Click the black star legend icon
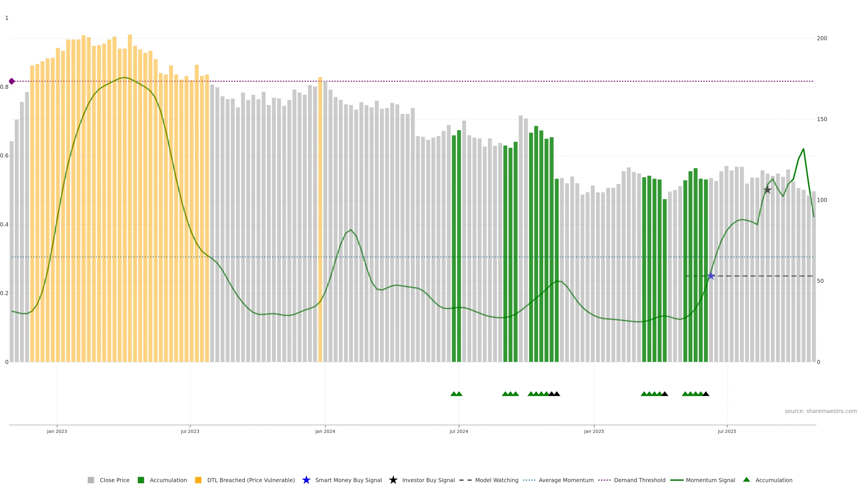 [x=393, y=480]
